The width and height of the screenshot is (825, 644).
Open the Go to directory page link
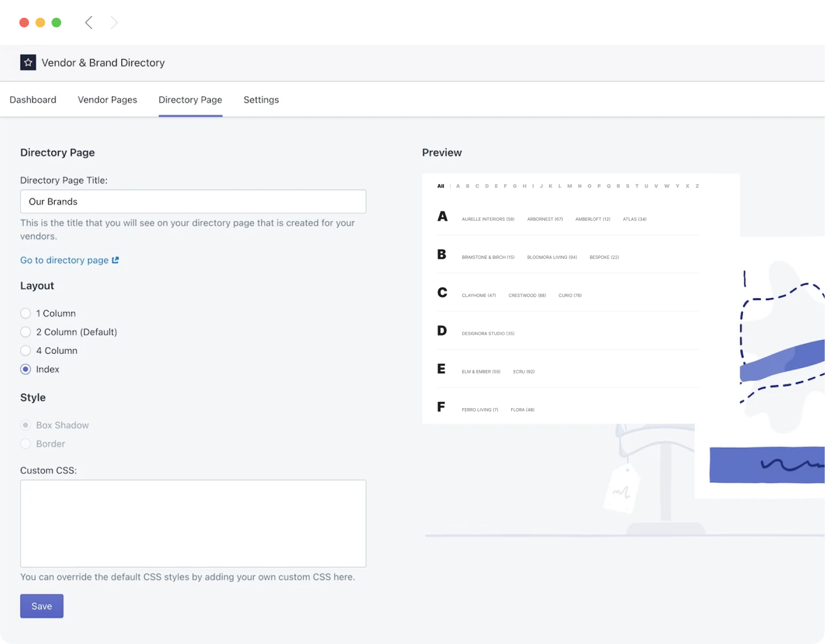click(x=64, y=260)
